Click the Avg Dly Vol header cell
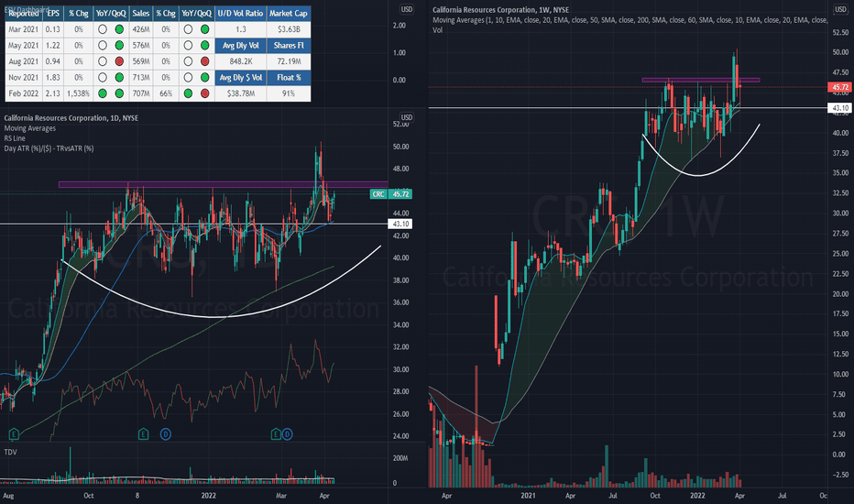This screenshot has width=854, height=504. (x=241, y=46)
